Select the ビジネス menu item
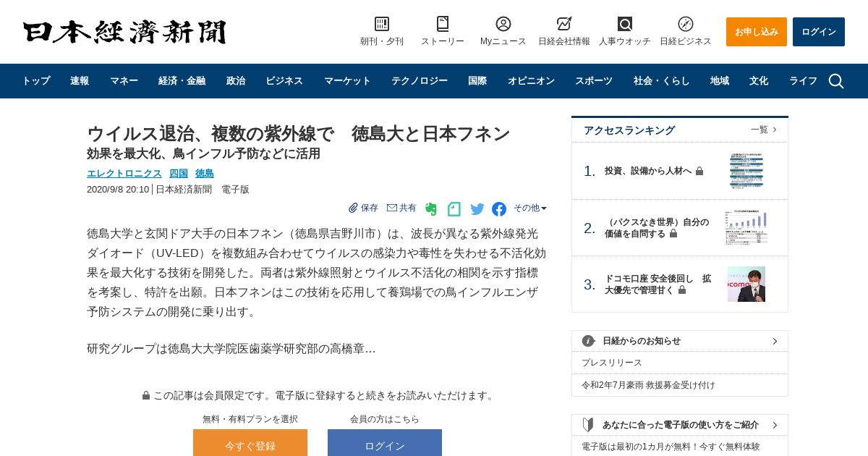This screenshot has width=868, height=456. pyautogui.click(x=284, y=81)
